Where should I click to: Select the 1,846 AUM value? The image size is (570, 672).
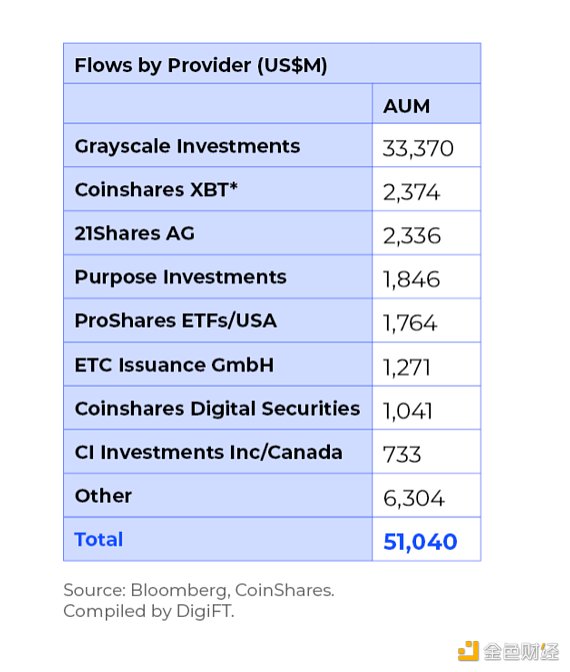[x=411, y=279]
